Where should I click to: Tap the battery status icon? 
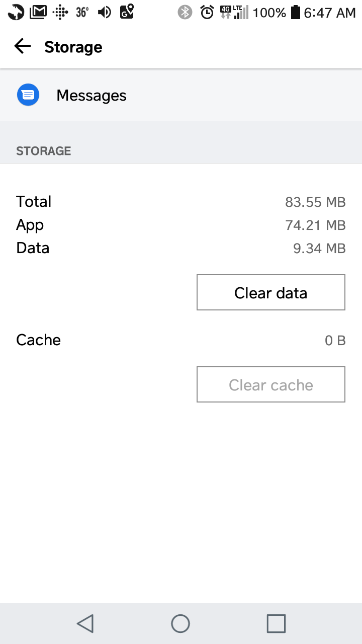pyautogui.click(x=296, y=12)
